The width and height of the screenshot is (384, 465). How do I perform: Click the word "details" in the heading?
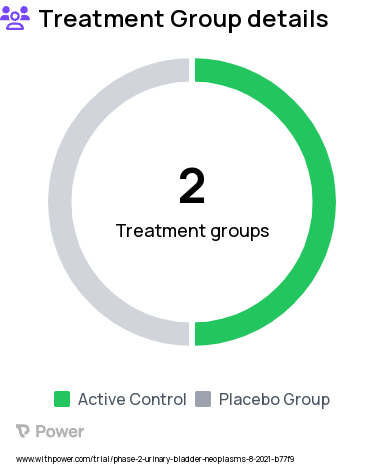point(288,19)
